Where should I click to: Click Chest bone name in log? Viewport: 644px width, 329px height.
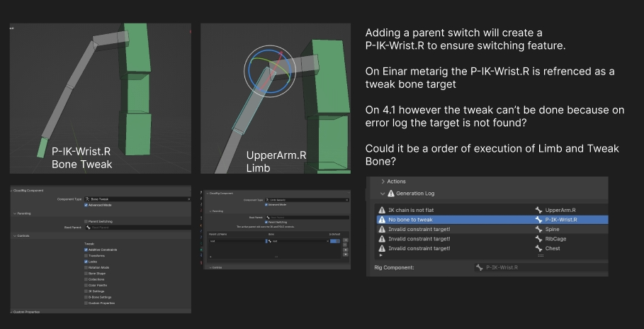[x=553, y=248]
